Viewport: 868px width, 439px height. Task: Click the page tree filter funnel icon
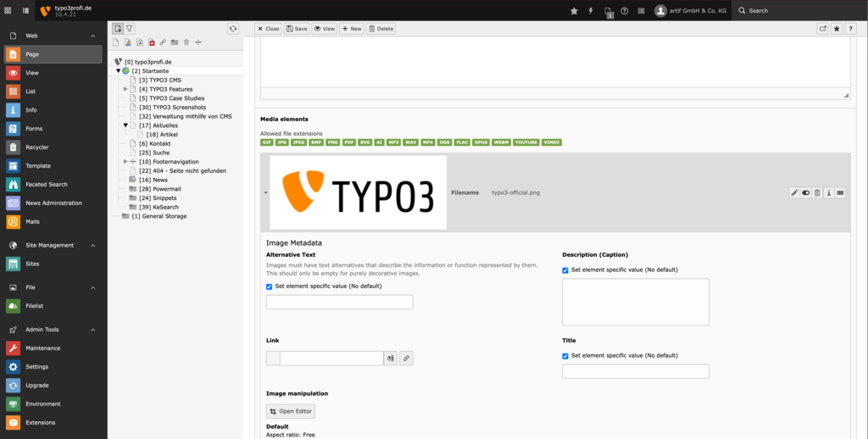(129, 29)
